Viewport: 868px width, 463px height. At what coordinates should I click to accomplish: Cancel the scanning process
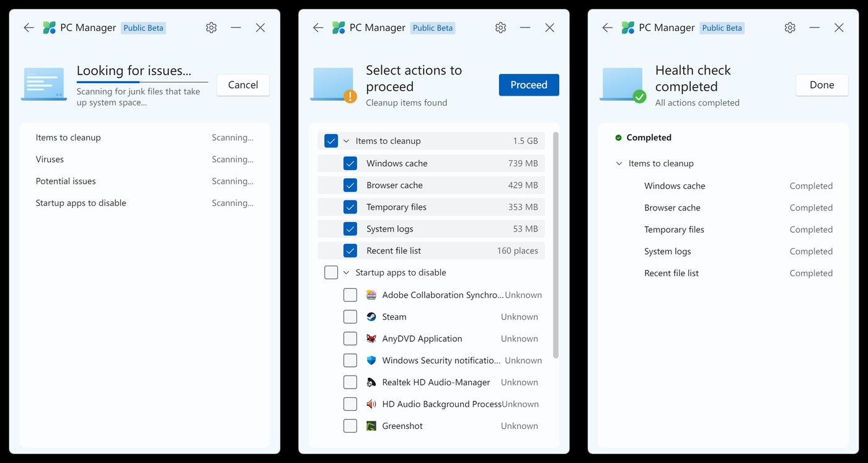[242, 84]
